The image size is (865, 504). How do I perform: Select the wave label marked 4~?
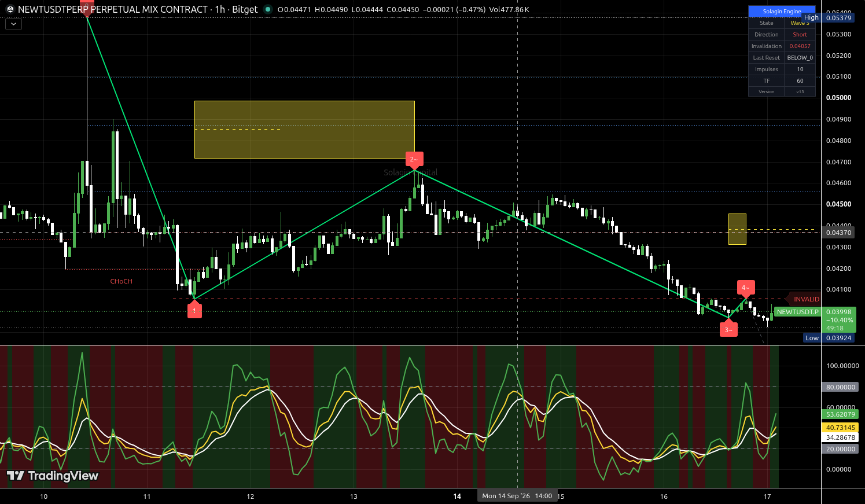coord(745,288)
